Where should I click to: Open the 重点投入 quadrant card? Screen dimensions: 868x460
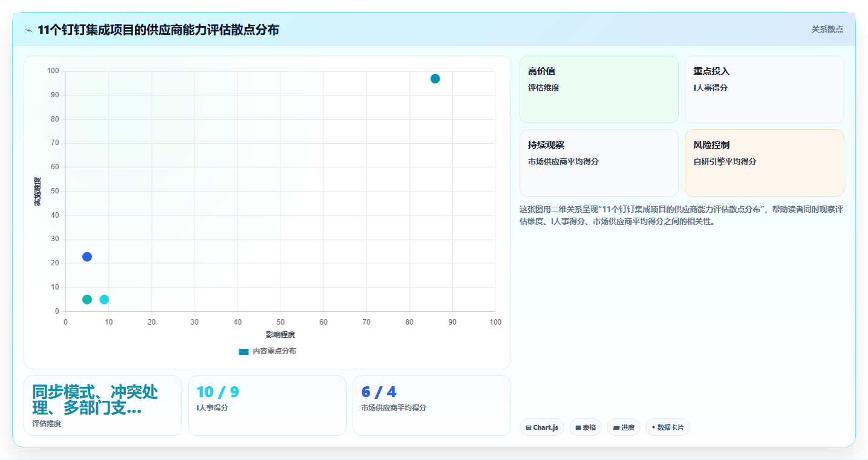point(765,89)
